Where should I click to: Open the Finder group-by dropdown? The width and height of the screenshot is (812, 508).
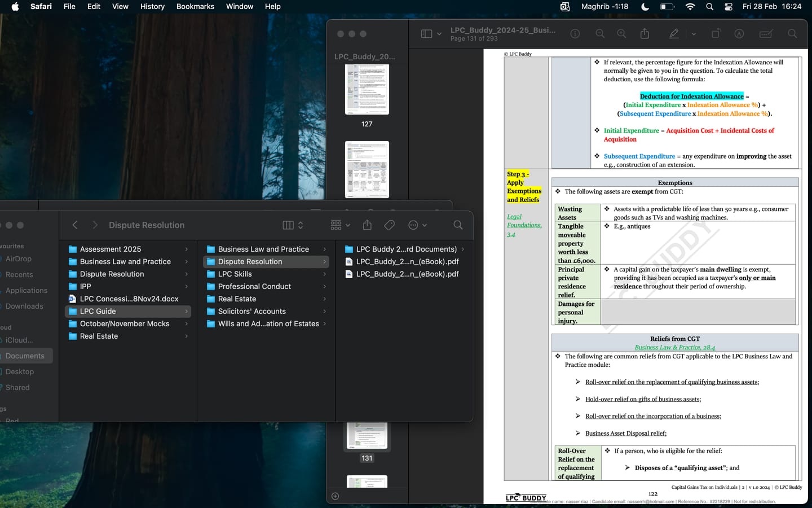tap(341, 225)
